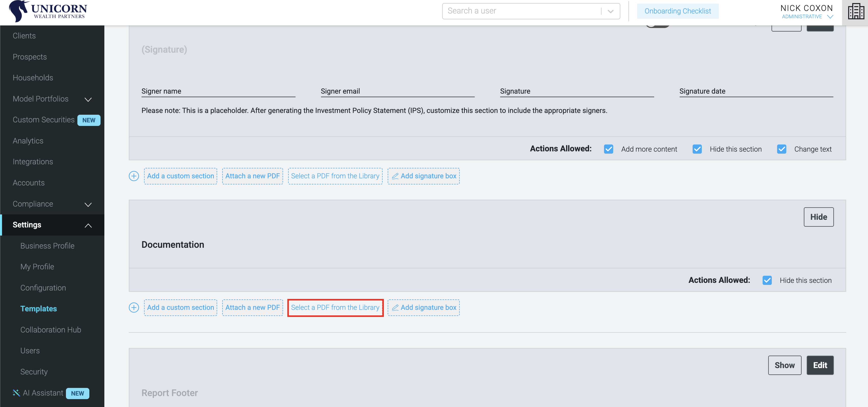This screenshot has height=407, width=868.
Task: Toggle the Change text checkbox
Action: [x=782, y=149]
